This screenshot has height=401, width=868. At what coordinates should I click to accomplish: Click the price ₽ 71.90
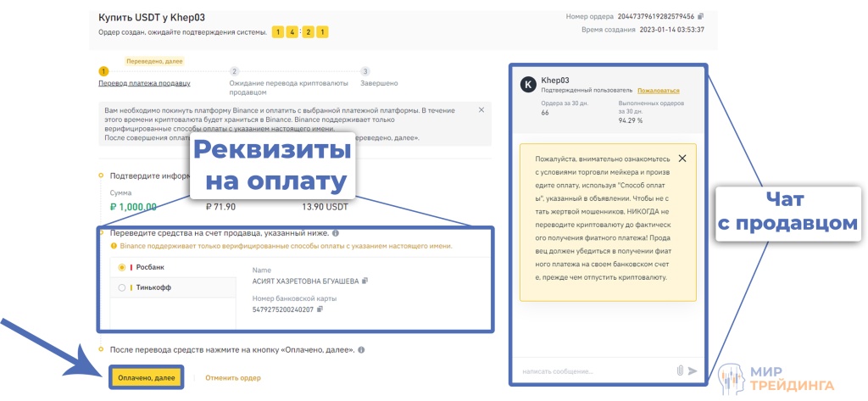coord(220,207)
